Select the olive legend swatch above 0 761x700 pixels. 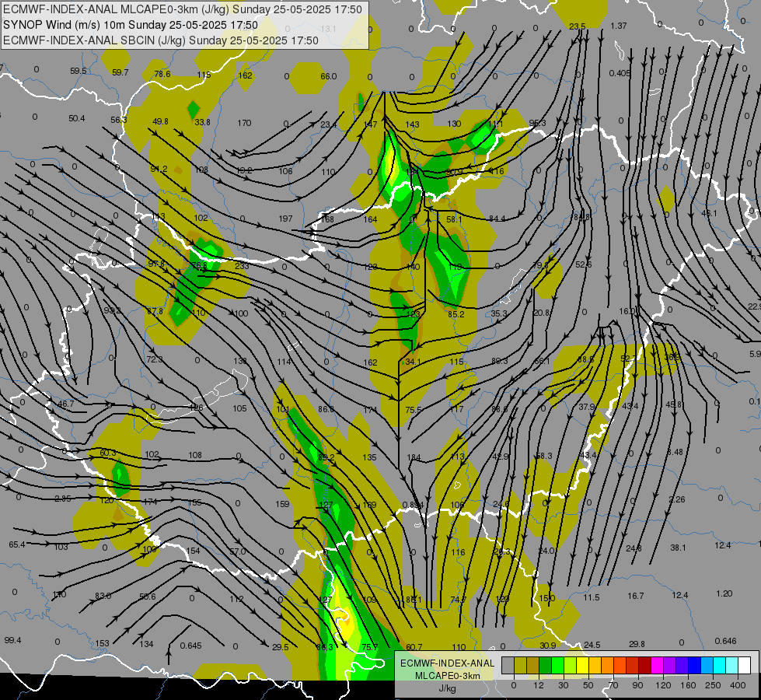coord(520,666)
